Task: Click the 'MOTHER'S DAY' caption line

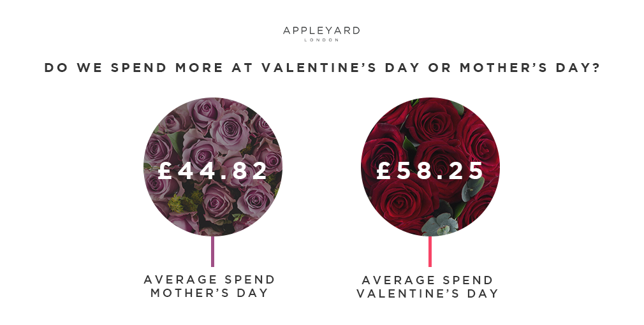Action: pyautogui.click(x=210, y=293)
